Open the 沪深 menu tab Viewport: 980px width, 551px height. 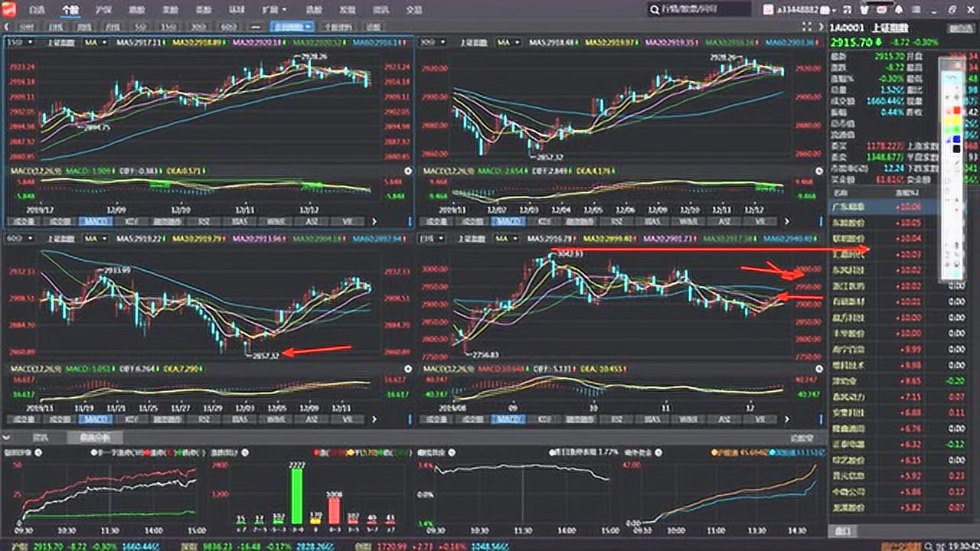coord(103,10)
